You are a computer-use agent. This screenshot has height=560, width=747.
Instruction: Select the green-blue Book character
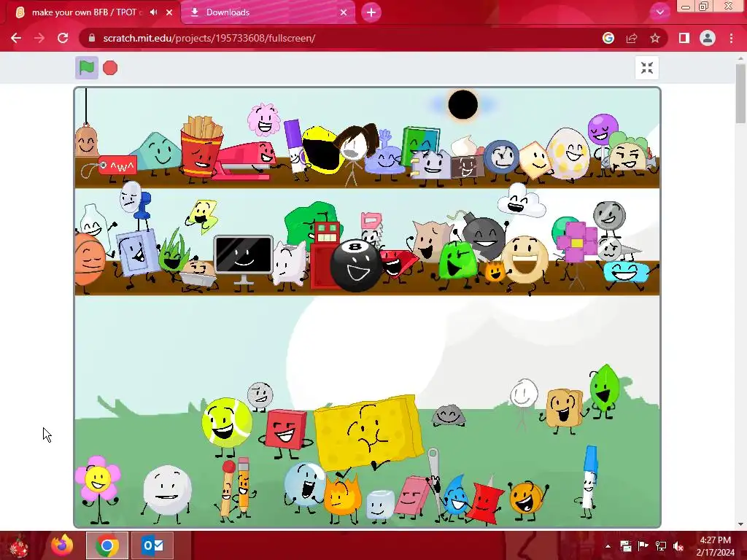[x=419, y=144]
